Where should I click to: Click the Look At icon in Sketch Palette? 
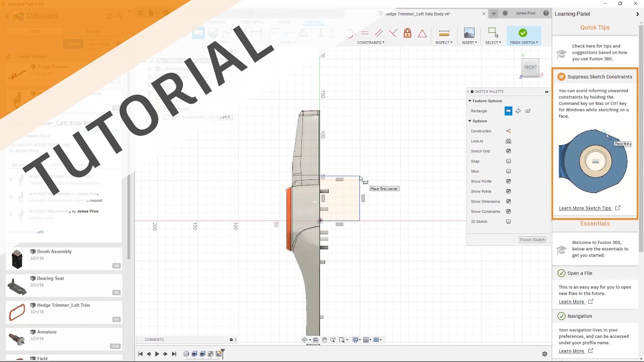[508, 141]
